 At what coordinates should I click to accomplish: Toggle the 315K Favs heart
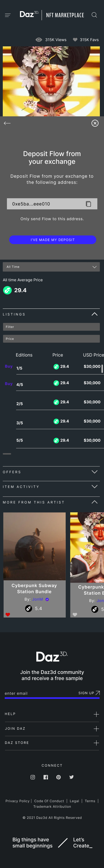pos(75,40)
